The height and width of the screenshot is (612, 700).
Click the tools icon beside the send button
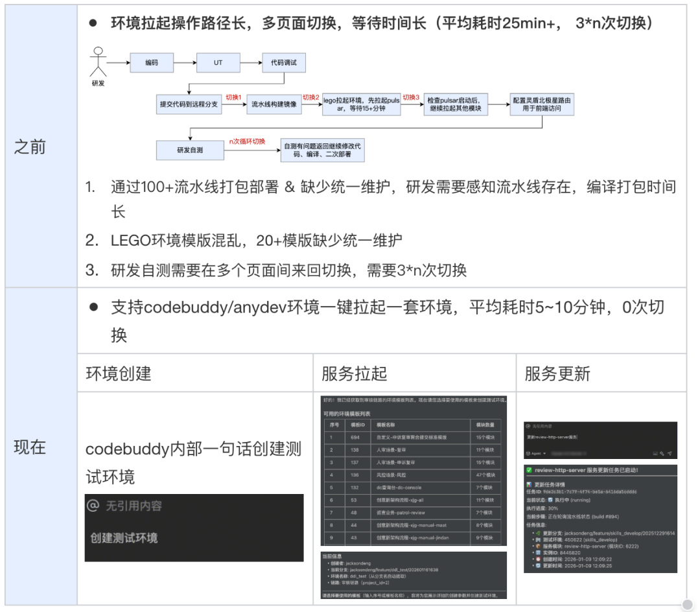(662, 453)
